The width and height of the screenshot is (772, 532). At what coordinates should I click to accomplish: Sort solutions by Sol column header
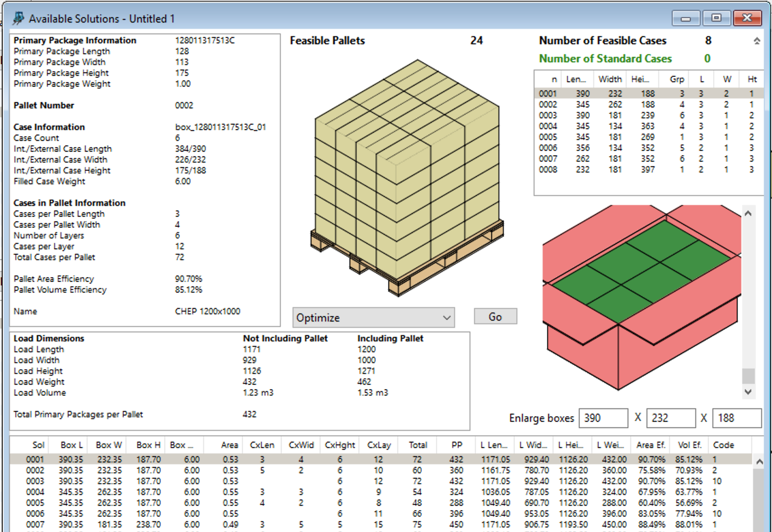[x=29, y=445]
